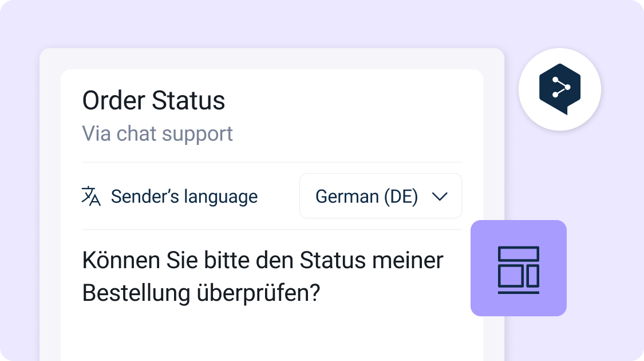This screenshot has width=644, height=361.
Task: Click the gray outer card border at top
Action: [272, 58]
